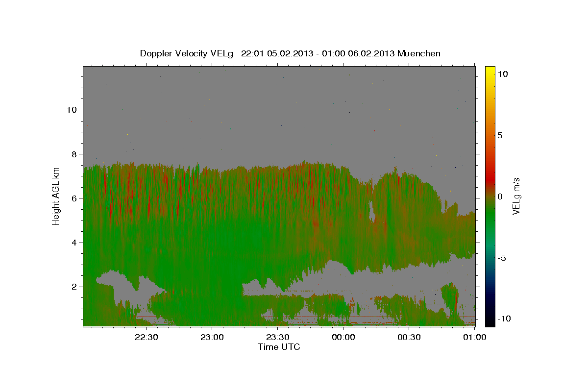
Task: Click the 22:30 time tick label
Action: click(146, 337)
